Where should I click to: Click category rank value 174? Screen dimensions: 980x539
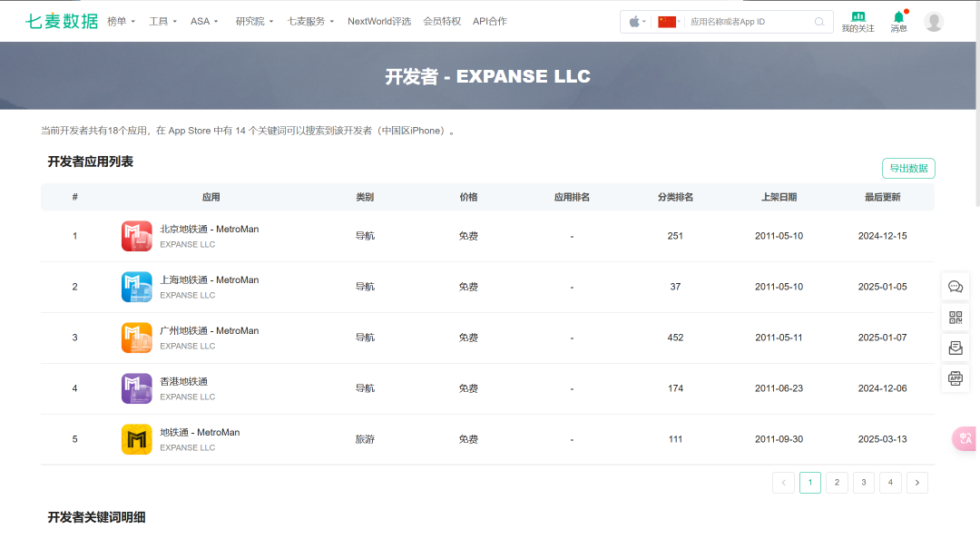[x=675, y=388]
